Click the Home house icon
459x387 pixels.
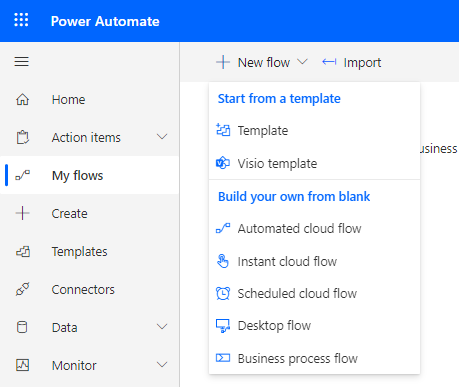click(x=22, y=99)
